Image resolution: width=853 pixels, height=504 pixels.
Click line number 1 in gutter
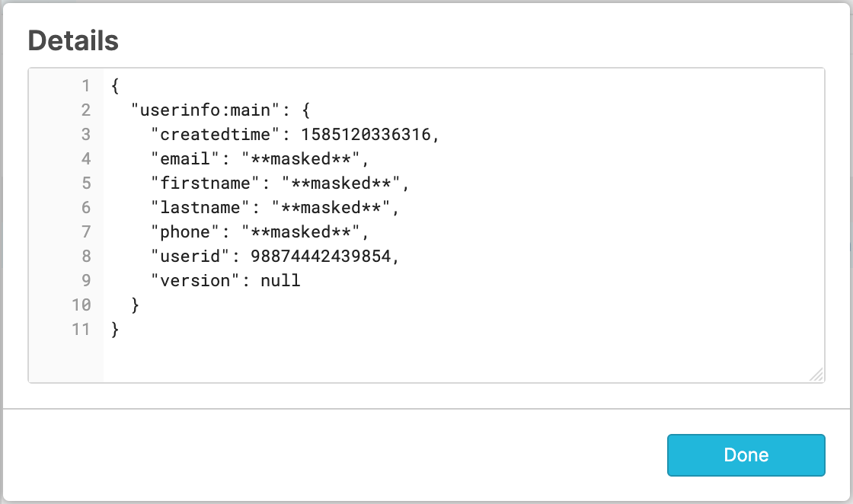85,86
